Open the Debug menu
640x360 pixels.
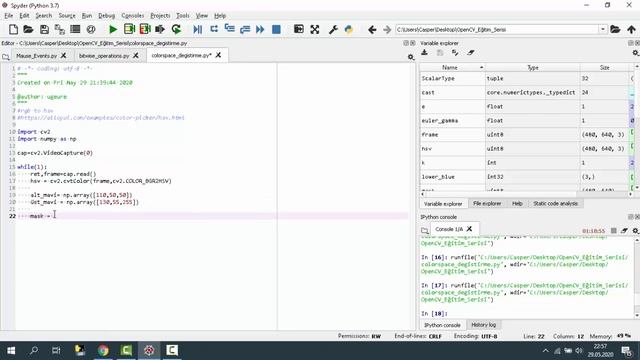pyautogui.click(x=107, y=16)
